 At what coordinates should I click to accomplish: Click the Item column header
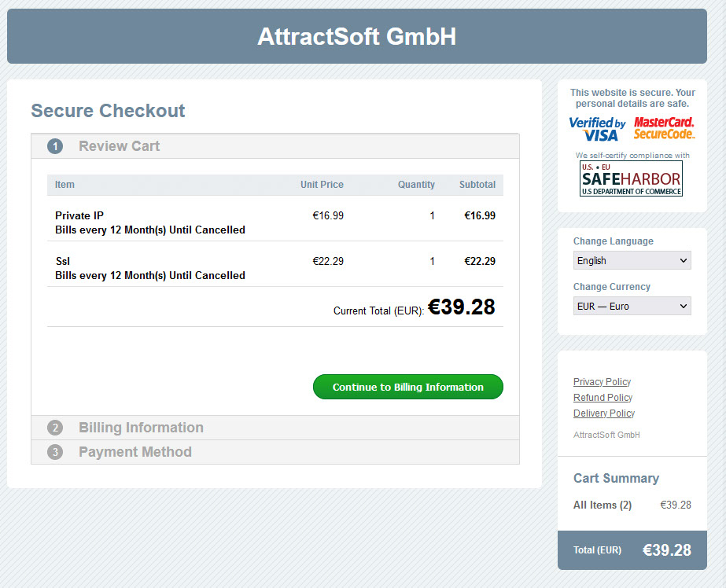64,185
